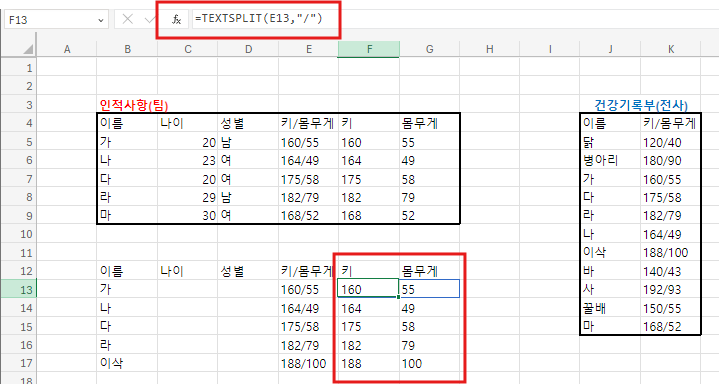Select column B header
The height and width of the screenshot is (384, 719).
(127, 50)
